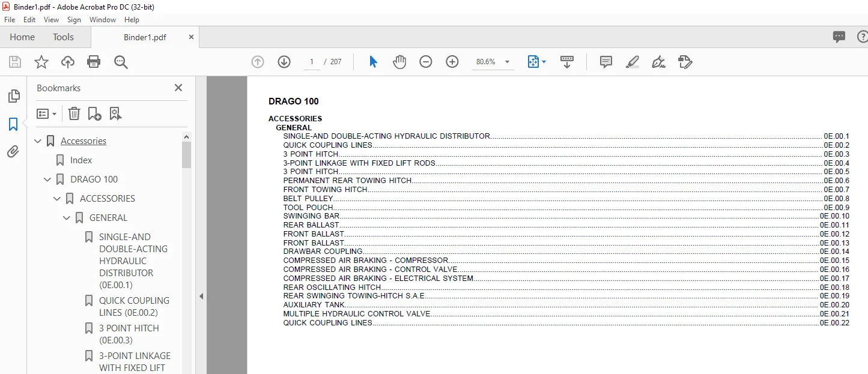Open the QUICK COUPLING LINES (0E.00.2) bookmark
The image size is (868, 374).
tap(135, 307)
